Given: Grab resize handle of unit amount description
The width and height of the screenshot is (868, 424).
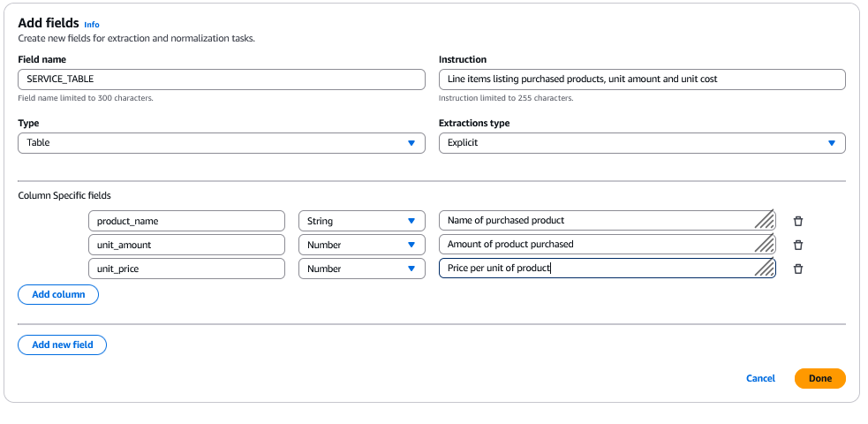Looking at the screenshot, I should click(766, 245).
